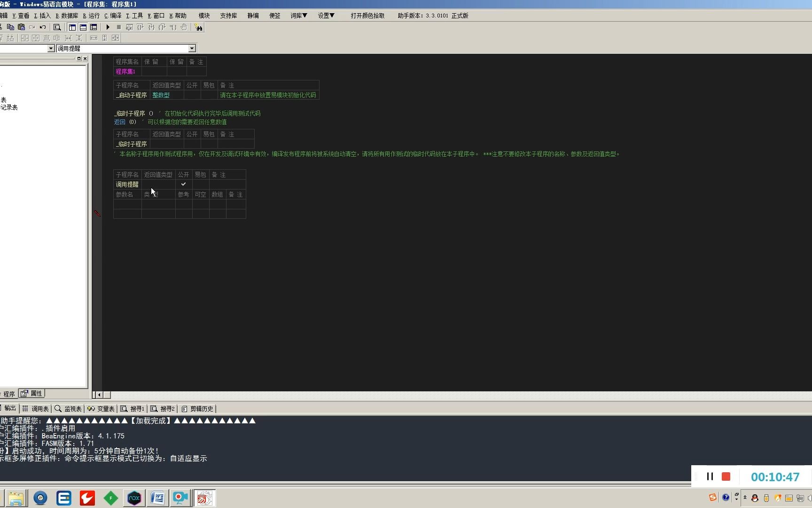Click the Redo arrow icon
The width and height of the screenshot is (812, 508).
click(32, 27)
